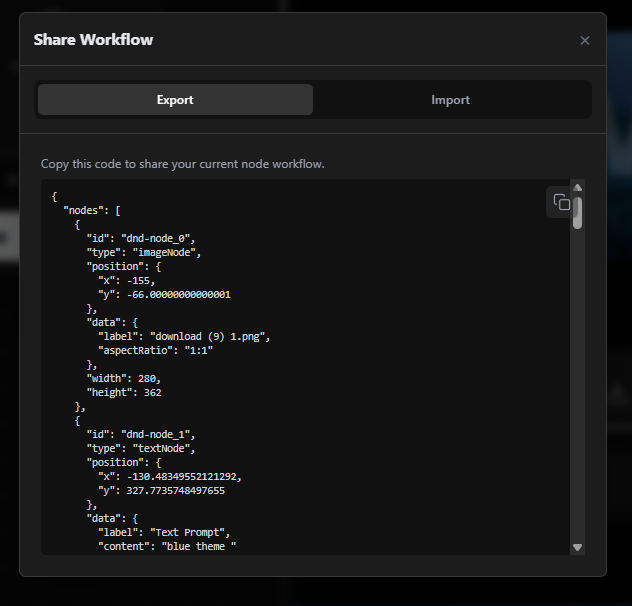Click the "aspectRatio": "1:1" line

click(156, 351)
